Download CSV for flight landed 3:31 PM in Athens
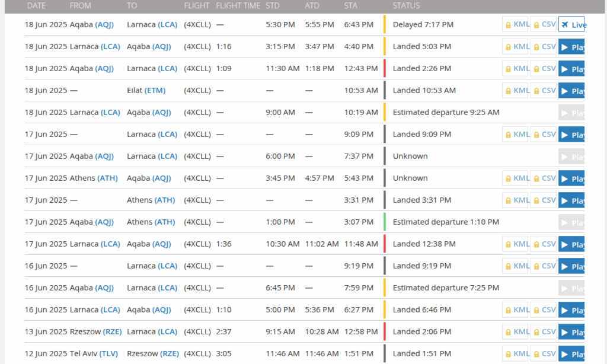This screenshot has width=607, height=364. click(x=543, y=200)
